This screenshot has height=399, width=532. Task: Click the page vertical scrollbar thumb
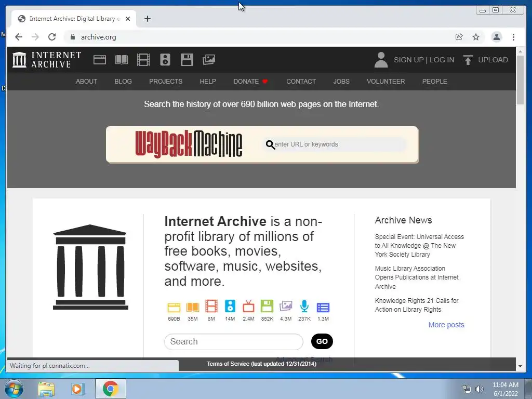pyautogui.click(x=520, y=79)
